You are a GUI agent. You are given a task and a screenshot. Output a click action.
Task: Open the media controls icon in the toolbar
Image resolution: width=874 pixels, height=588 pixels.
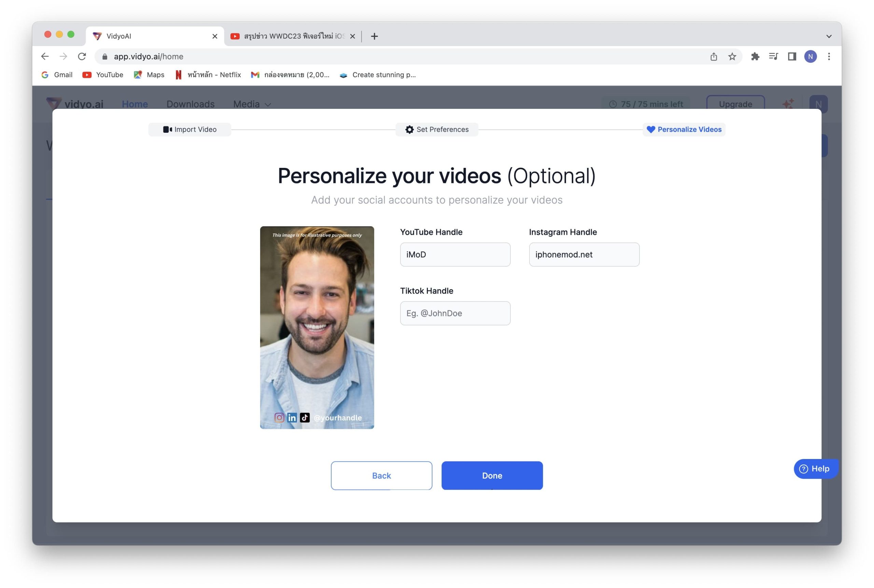point(773,57)
